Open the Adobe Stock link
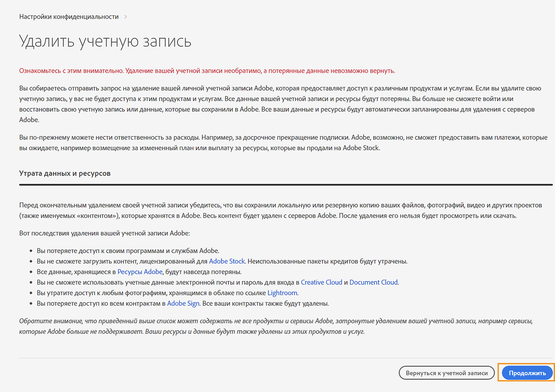 (227, 261)
